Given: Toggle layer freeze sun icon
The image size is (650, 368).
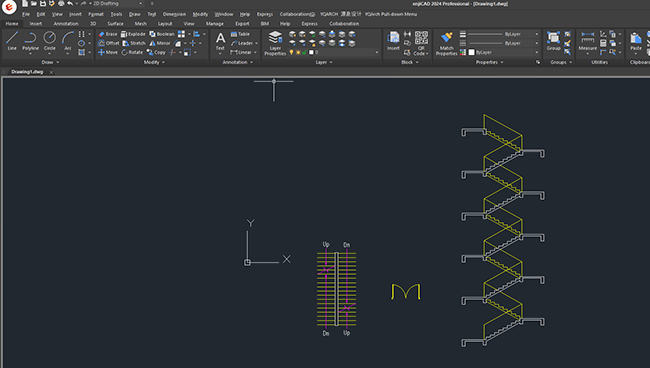Looking at the screenshot, I should point(298,52).
